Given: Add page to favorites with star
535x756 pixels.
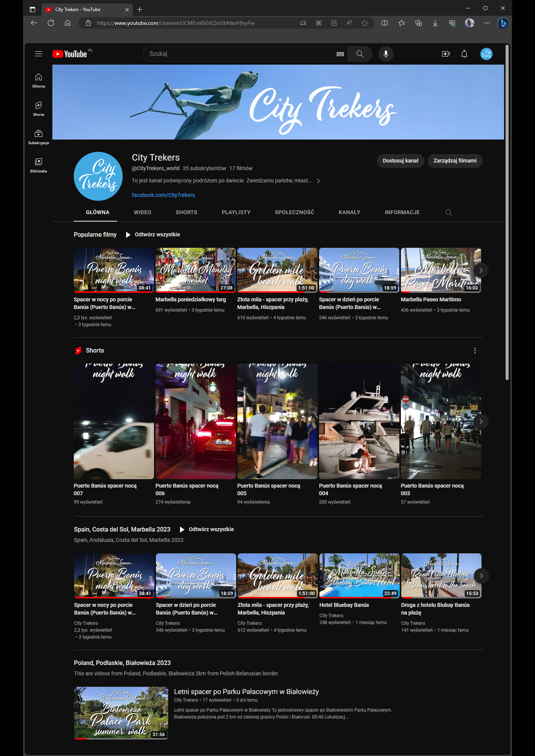Looking at the screenshot, I should [365, 23].
